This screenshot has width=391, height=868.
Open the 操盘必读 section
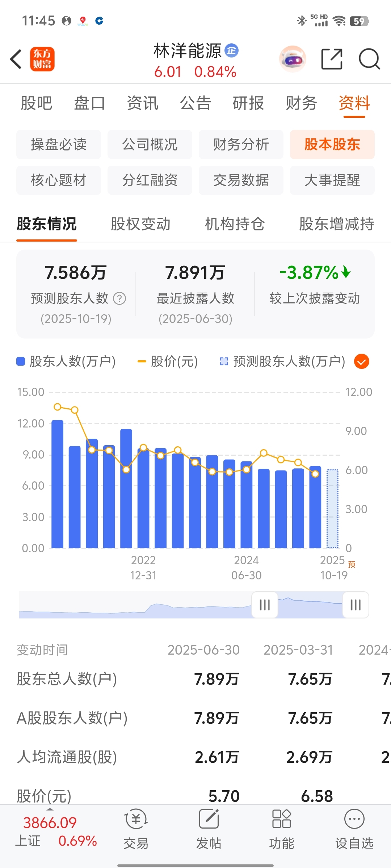tap(59, 144)
